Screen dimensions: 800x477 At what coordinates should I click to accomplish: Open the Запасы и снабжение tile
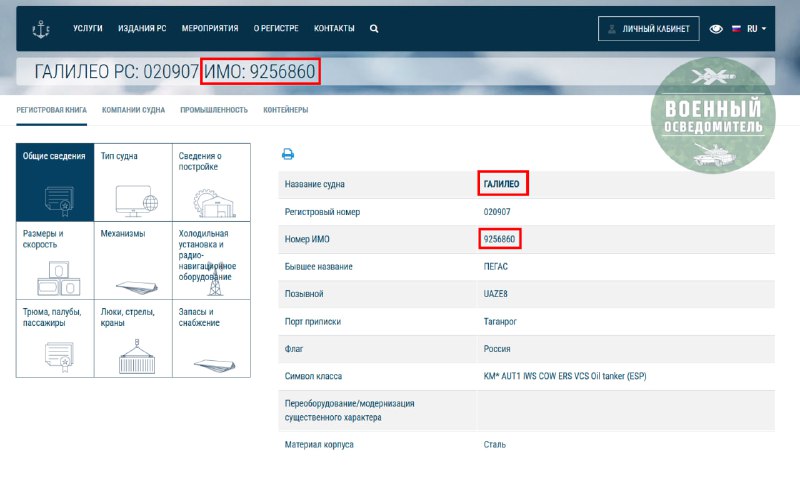(211, 338)
